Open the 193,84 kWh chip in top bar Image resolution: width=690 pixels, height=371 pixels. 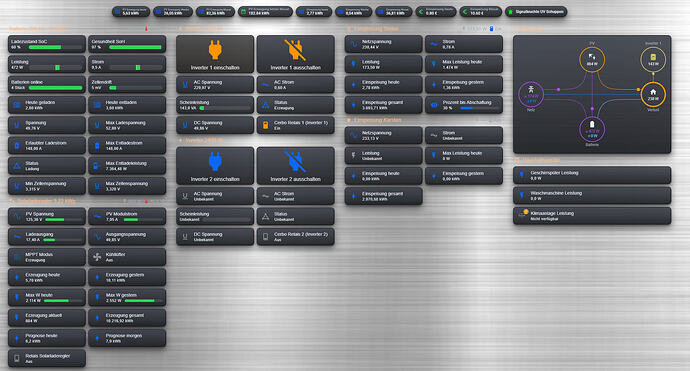click(x=265, y=12)
